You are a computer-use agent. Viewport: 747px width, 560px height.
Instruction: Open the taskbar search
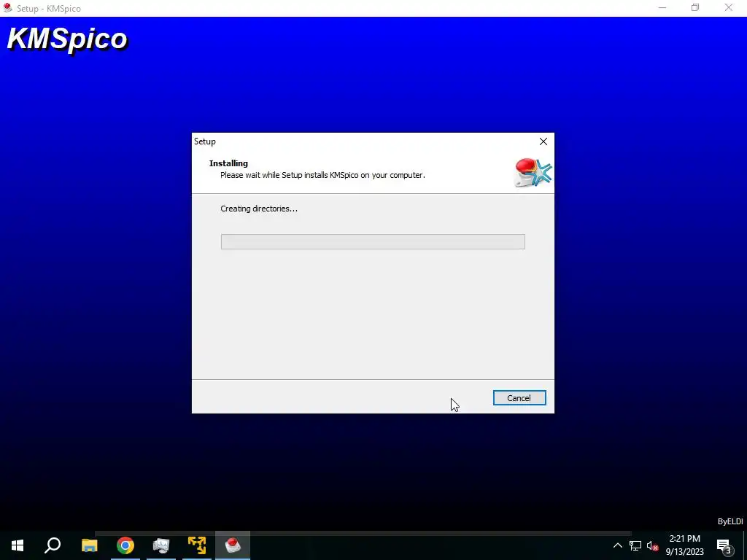coord(53,545)
